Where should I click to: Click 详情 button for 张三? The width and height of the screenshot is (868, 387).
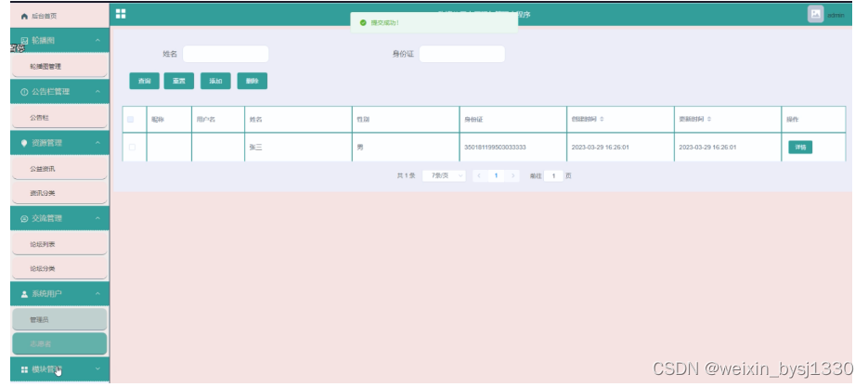click(x=800, y=148)
